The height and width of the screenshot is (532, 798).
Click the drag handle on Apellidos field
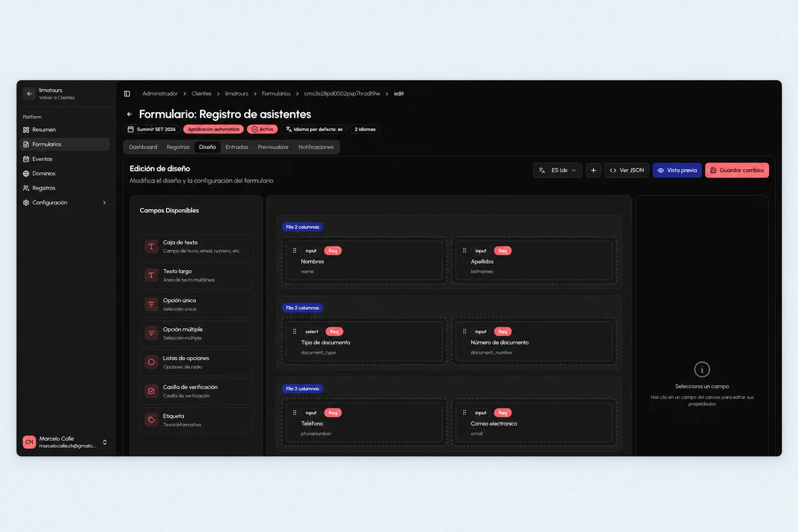[464, 250]
